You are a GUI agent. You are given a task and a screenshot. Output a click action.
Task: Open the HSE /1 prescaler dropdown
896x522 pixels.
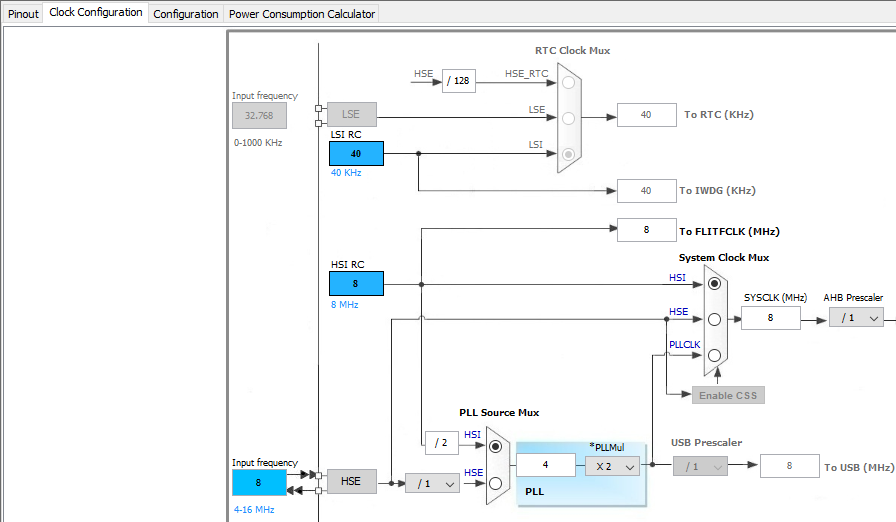(x=432, y=483)
